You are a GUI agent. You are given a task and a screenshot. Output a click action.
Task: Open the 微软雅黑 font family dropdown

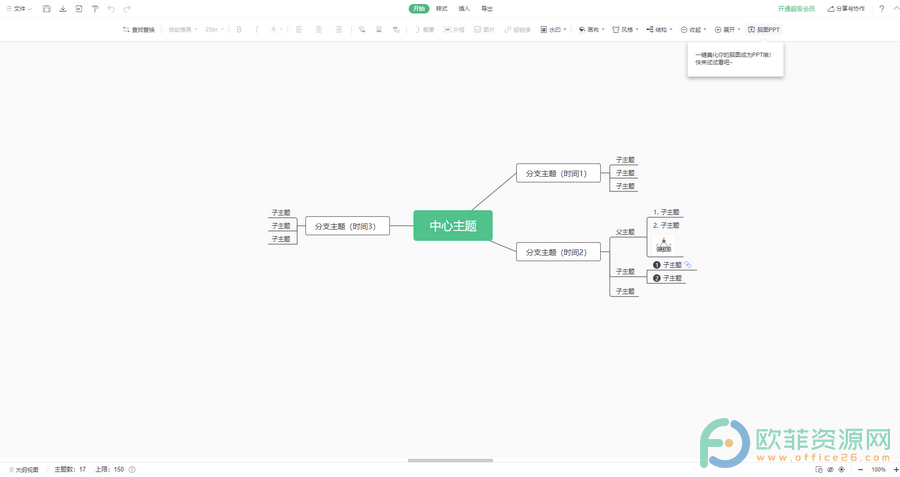[183, 29]
